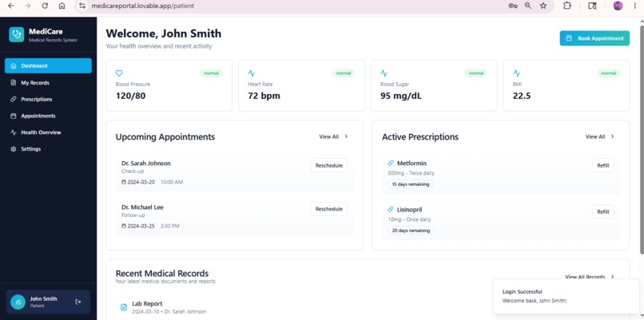Click the Metformin pill icon
The image size is (644, 320).
click(x=391, y=163)
